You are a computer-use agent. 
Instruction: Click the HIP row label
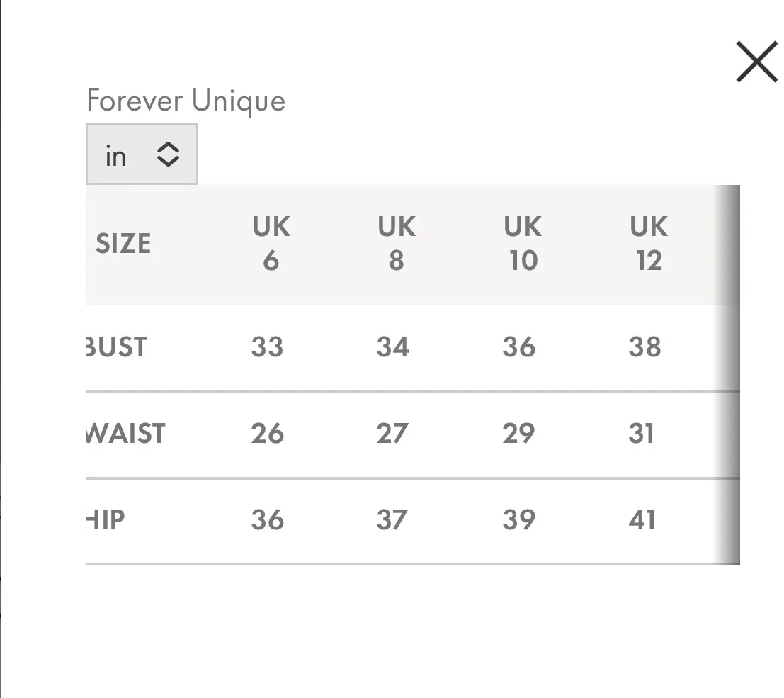106,520
